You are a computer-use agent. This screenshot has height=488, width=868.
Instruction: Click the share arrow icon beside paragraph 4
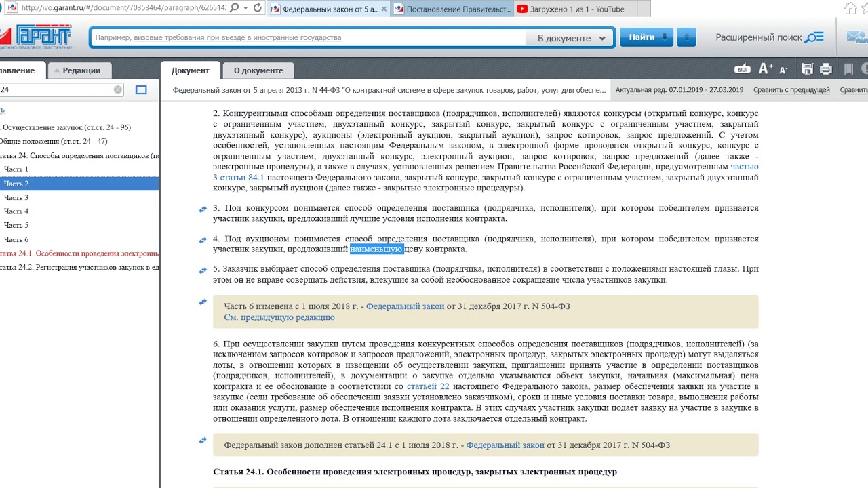pyautogui.click(x=202, y=241)
